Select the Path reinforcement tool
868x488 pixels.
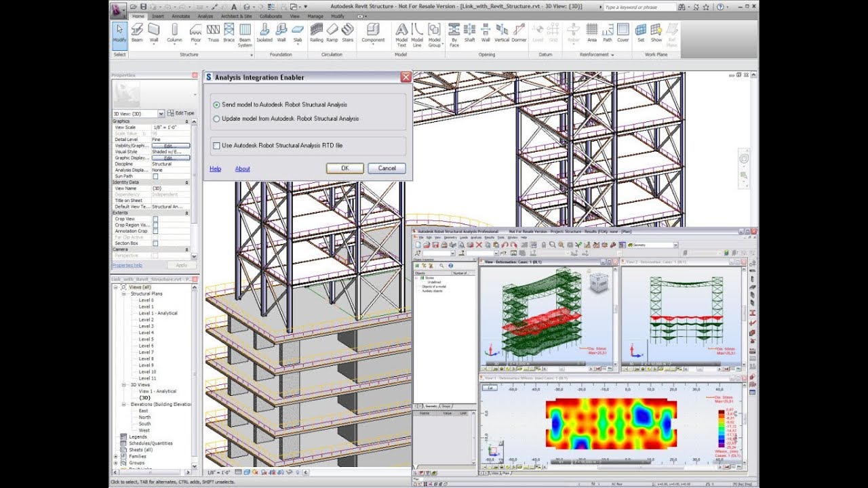point(608,33)
